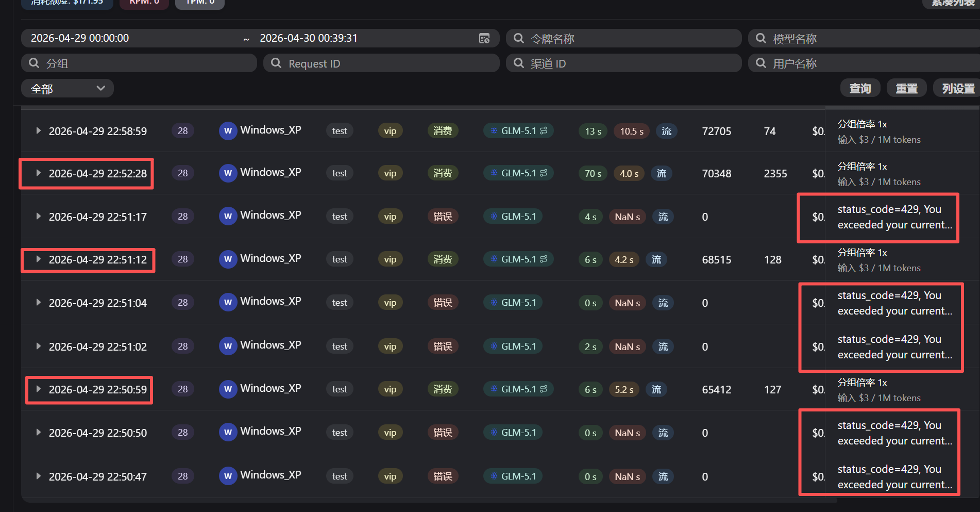Click the 查询 search button
The height and width of the screenshot is (512, 980).
point(860,89)
